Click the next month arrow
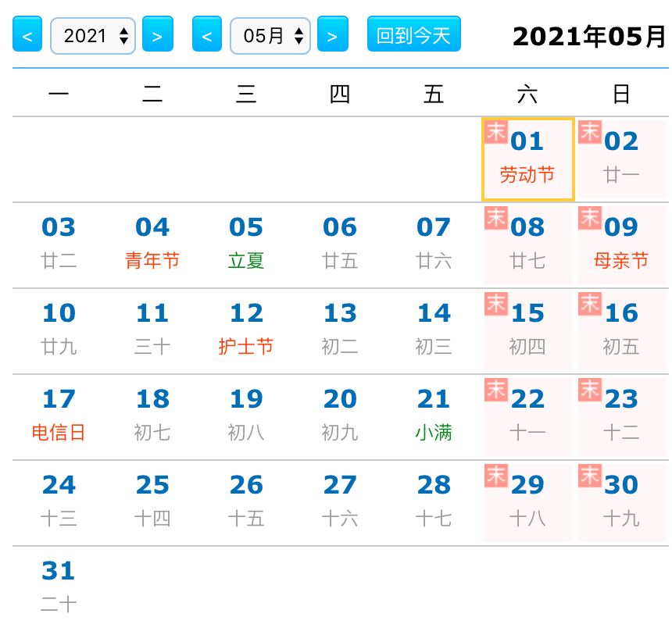The image size is (672, 642). tap(332, 36)
